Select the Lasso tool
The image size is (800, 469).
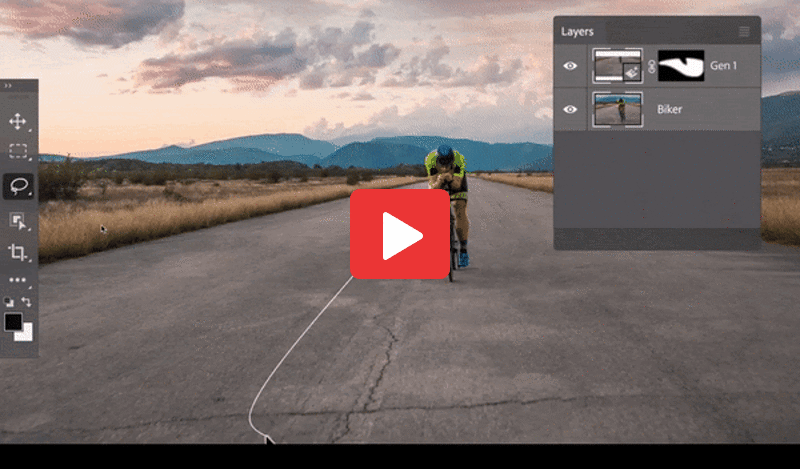click(18, 186)
